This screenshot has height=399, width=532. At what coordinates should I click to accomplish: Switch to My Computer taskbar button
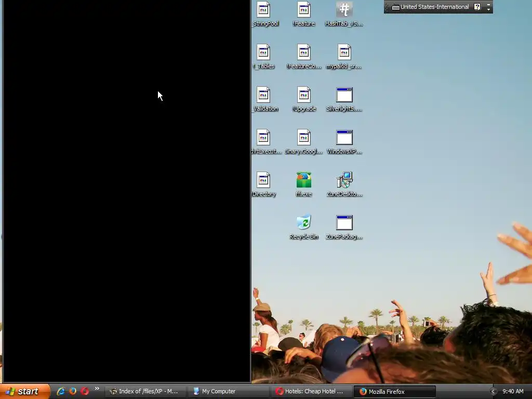pos(229,391)
